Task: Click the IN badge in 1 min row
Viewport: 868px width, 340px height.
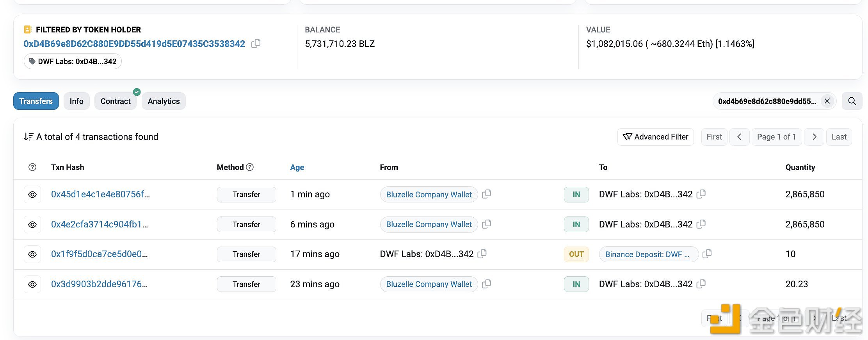Action: pos(576,194)
